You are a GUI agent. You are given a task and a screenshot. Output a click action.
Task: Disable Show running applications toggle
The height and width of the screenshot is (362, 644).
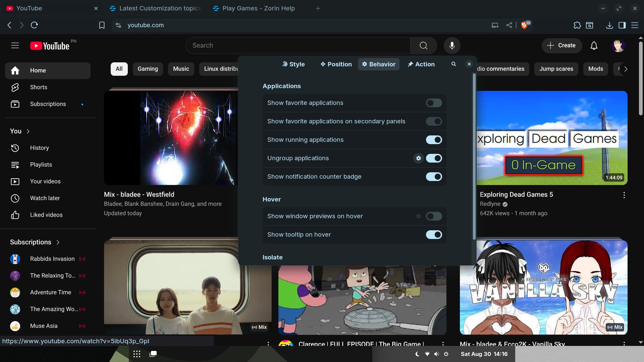tap(434, 140)
